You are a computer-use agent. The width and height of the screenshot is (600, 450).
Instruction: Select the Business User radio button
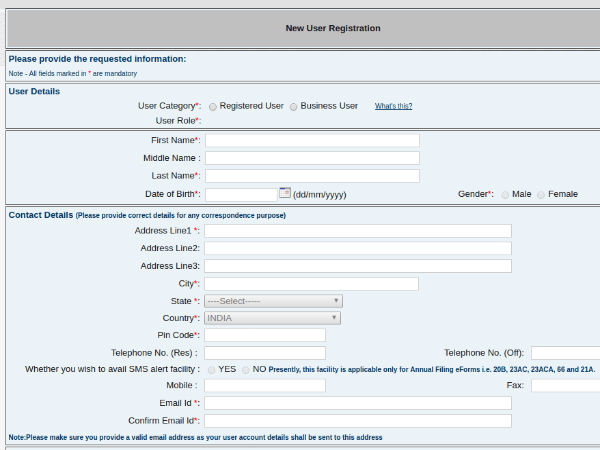point(293,106)
